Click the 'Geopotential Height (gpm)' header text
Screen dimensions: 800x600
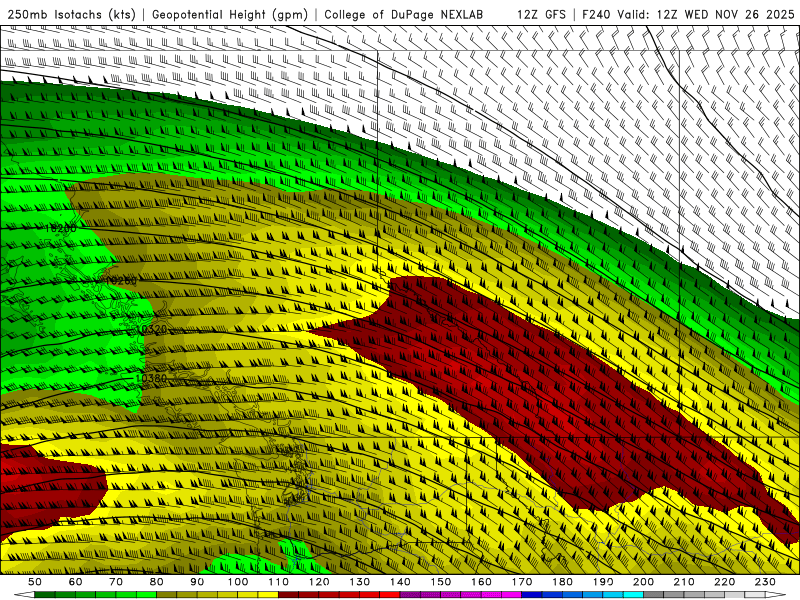tap(230, 14)
